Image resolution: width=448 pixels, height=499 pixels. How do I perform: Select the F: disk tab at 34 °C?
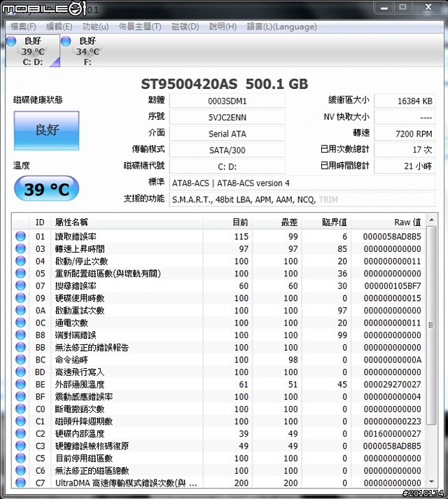coord(86,51)
